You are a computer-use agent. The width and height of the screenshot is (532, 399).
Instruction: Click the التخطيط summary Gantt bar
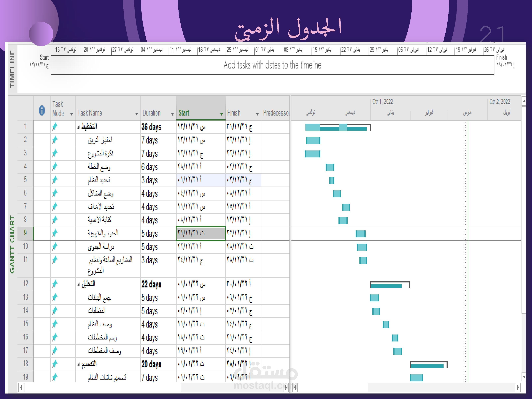click(338, 127)
